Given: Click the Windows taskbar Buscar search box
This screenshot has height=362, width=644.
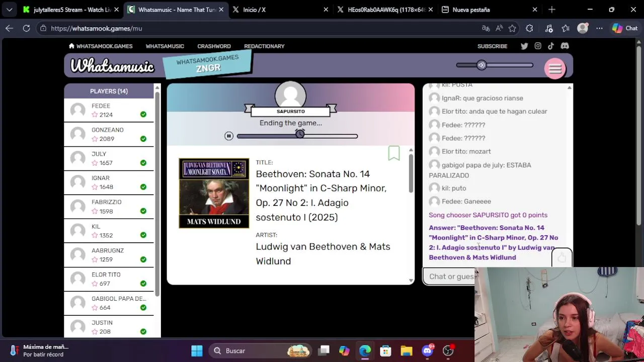Looking at the screenshot, I should pyautogui.click(x=260, y=350).
